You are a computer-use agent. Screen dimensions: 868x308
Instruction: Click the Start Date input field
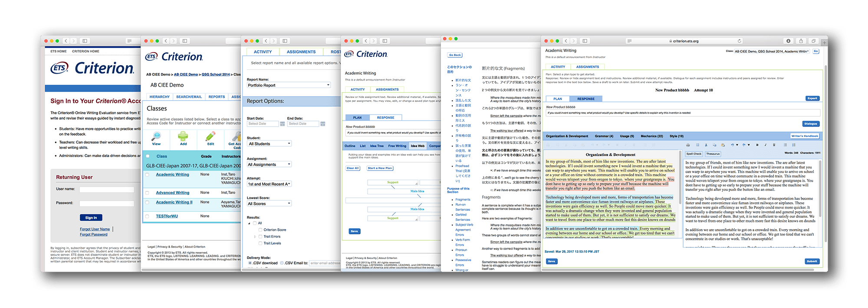click(x=263, y=124)
